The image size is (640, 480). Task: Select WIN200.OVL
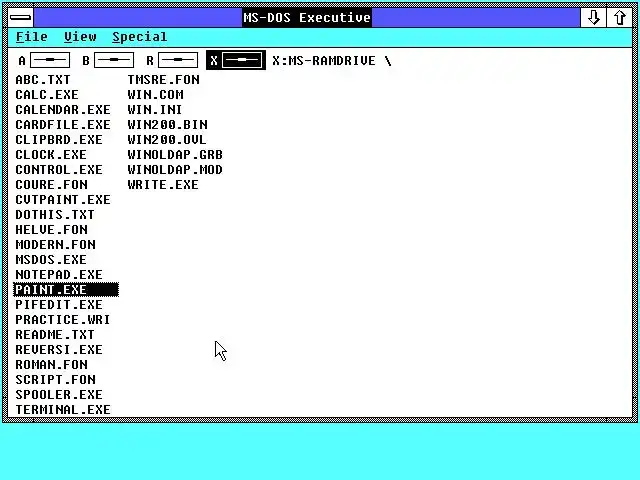[167, 140]
